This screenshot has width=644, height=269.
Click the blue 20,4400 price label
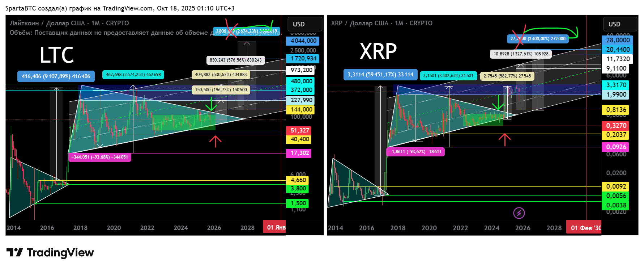617,49
